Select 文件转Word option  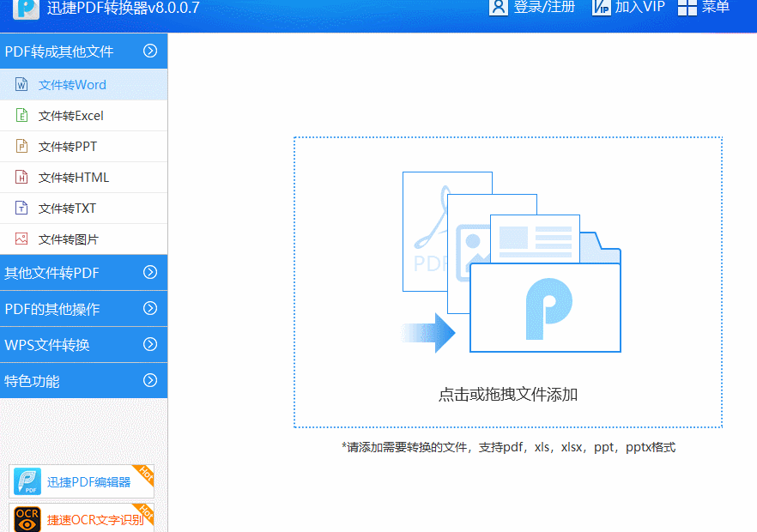83,84
